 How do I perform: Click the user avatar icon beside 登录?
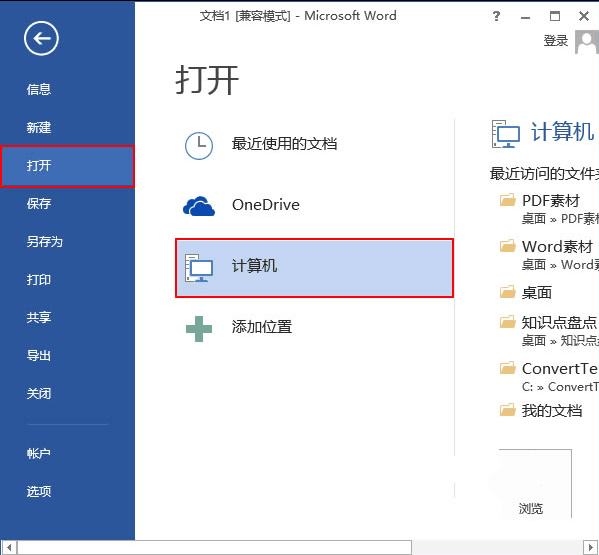[x=587, y=42]
